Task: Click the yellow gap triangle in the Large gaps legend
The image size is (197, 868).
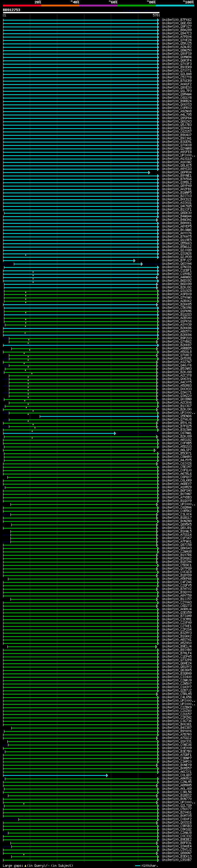Action: click(x=25, y=865)
